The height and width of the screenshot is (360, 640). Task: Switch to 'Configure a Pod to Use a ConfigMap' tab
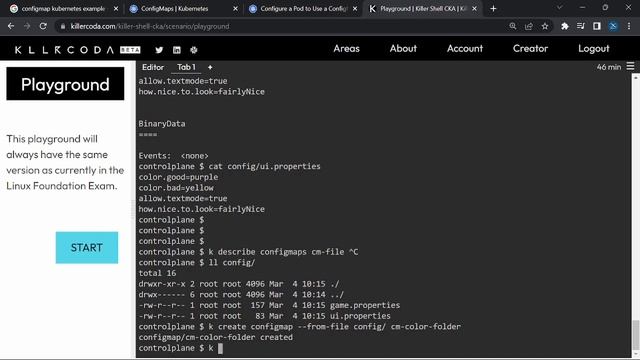click(x=303, y=9)
